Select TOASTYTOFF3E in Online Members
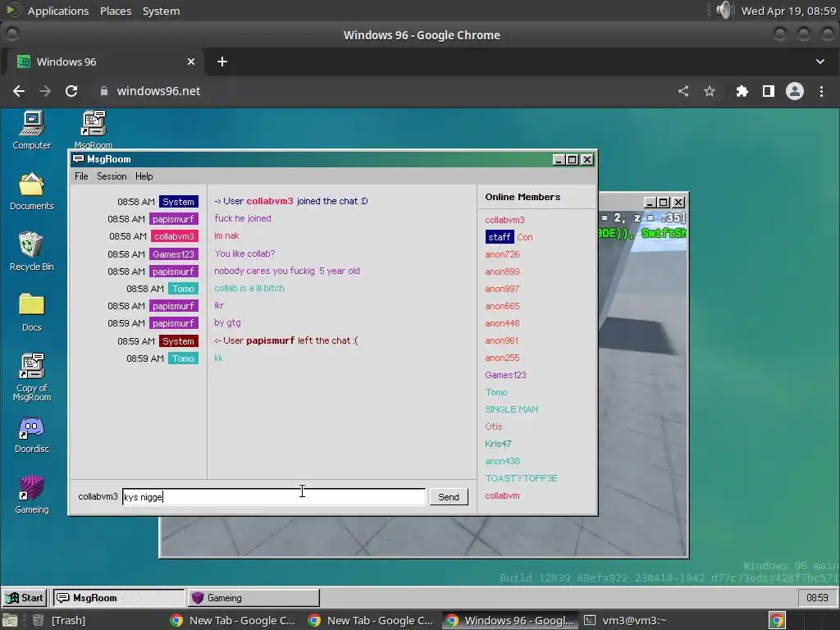This screenshot has width=840, height=630. (x=521, y=478)
